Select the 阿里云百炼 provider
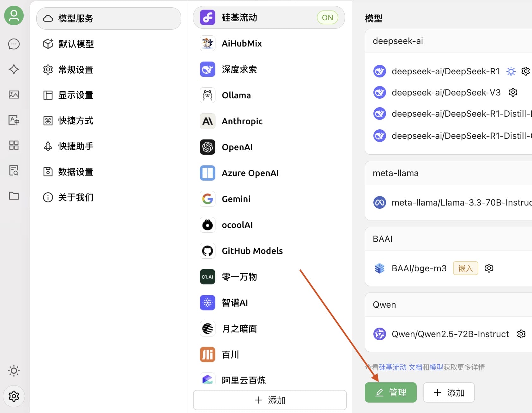532x413 pixels. [269, 379]
